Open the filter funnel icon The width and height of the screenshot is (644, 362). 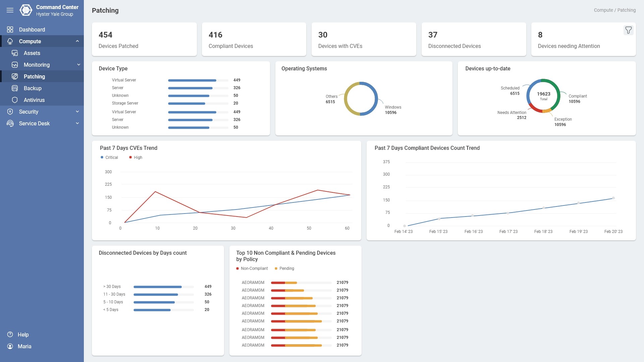point(628,30)
